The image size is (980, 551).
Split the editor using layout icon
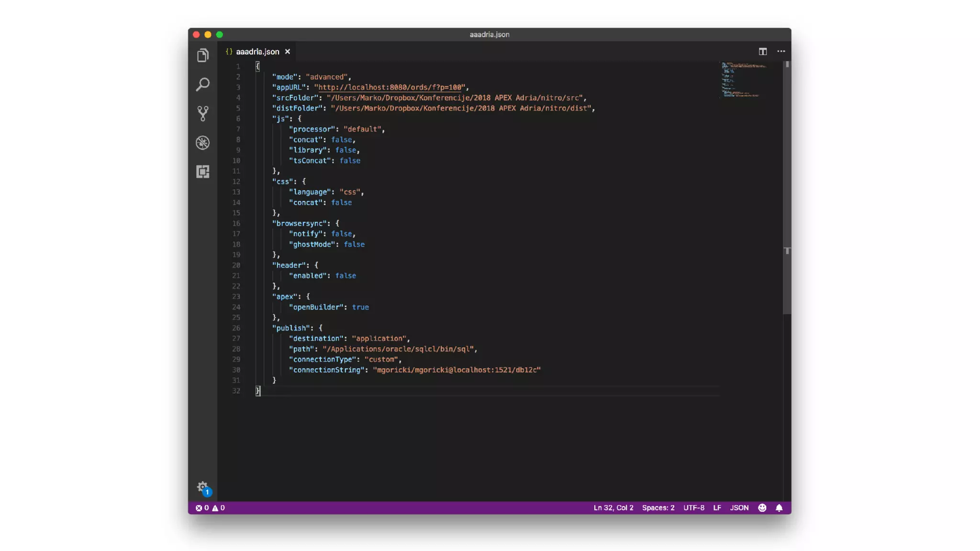pyautogui.click(x=763, y=51)
